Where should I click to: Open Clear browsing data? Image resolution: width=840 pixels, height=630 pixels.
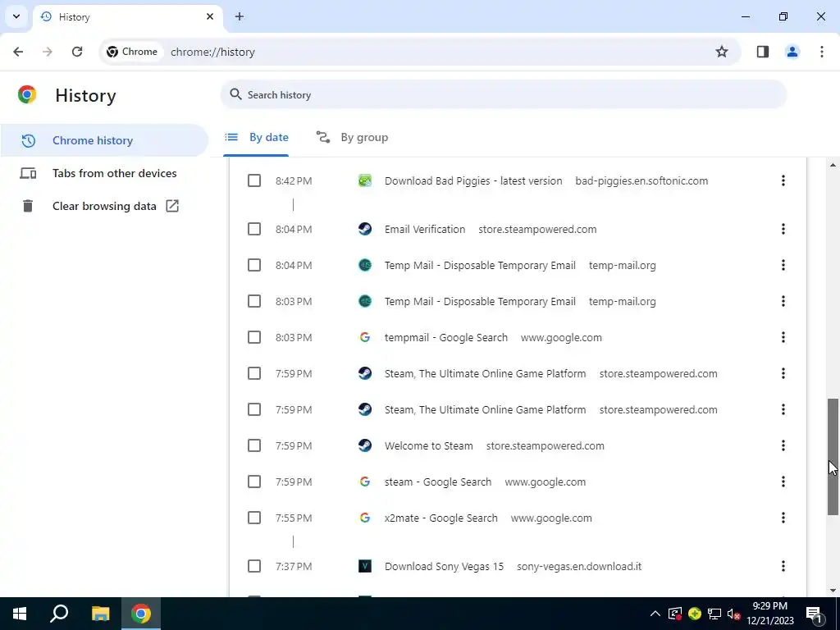coord(104,206)
